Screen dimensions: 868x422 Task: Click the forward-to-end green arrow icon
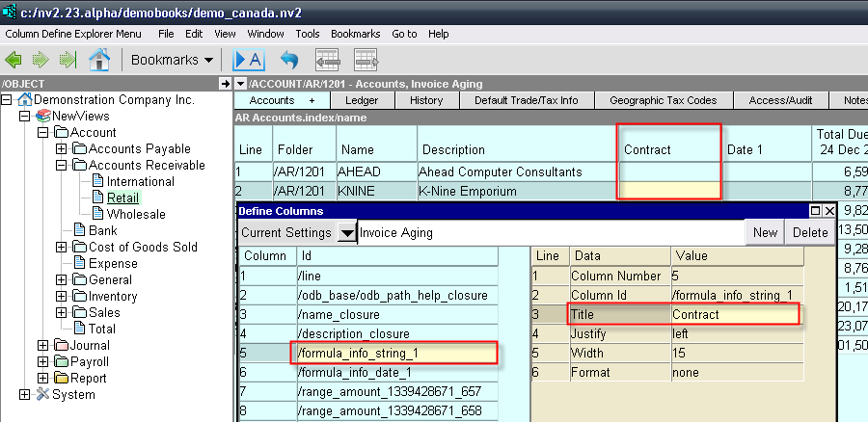(x=68, y=59)
